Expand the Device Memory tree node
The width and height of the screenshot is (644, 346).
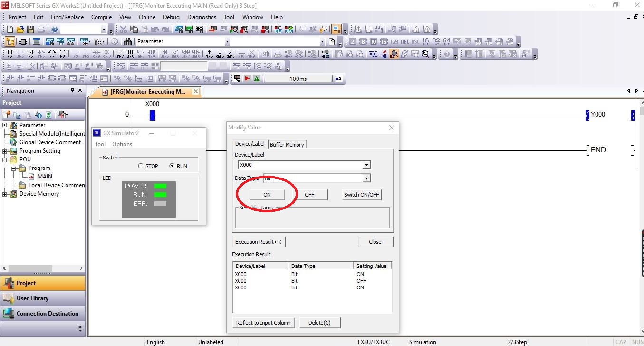point(5,194)
